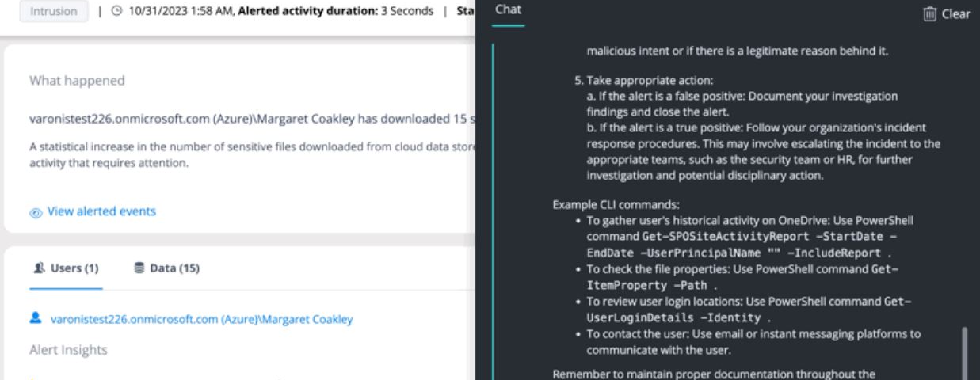Switch to the Data (15) tab
The image size is (980, 380).
(166, 268)
